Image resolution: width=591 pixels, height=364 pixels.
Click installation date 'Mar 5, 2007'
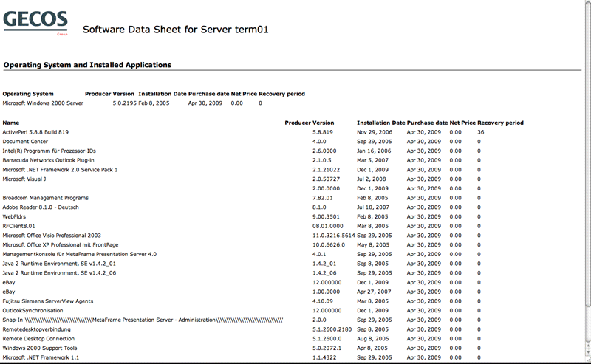373,160
